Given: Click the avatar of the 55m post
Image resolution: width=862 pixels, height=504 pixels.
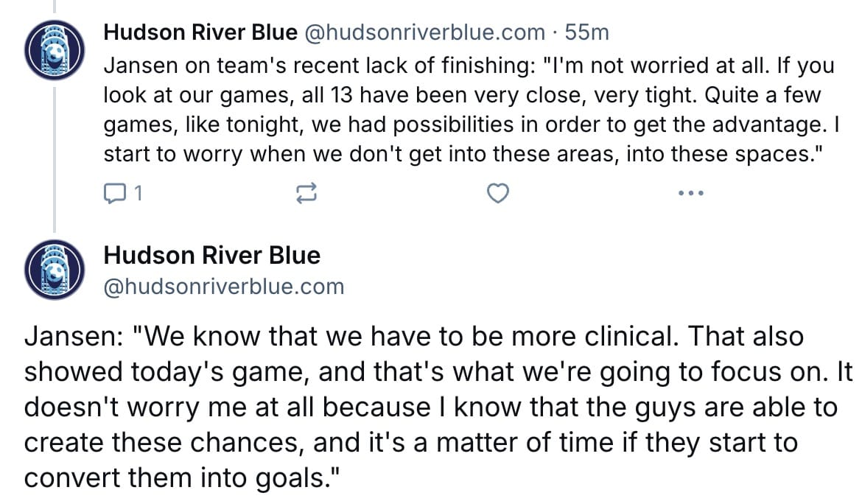Looking at the screenshot, I should click(x=55, y=50).
